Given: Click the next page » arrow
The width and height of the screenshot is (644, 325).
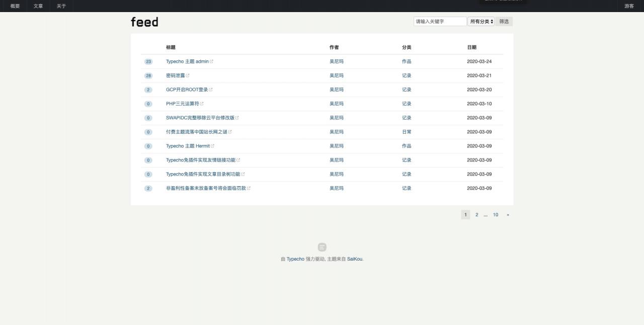Looking at the screenshot, I should pyautogui.click(x=508, y=215).
